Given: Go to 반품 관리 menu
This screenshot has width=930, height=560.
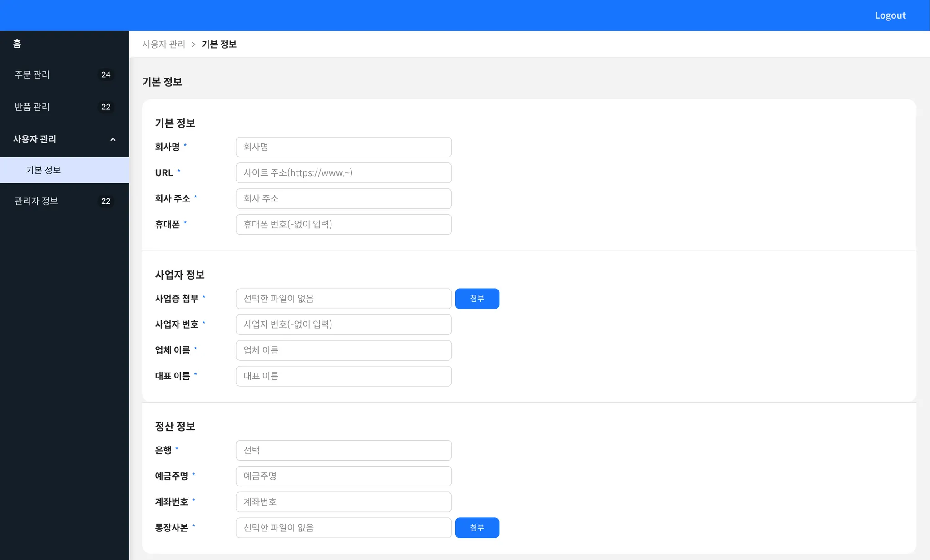Looking at the screenshot, I should (32, 107).
